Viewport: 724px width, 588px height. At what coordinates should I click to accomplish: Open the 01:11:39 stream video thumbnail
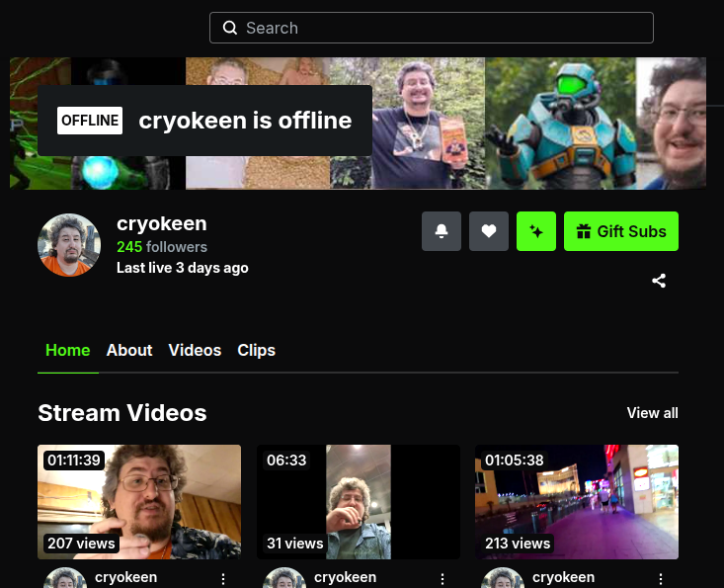pyautogui.click(x=139, y=502)
